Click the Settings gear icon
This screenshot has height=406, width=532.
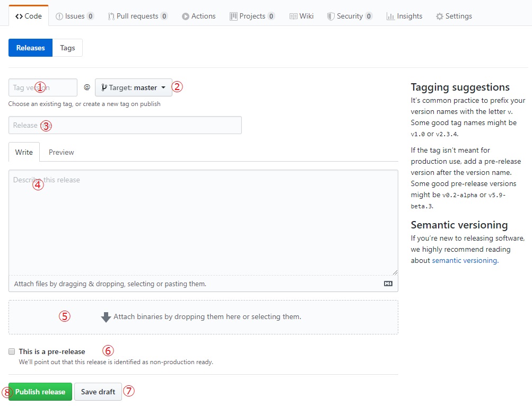click(439, 16)
